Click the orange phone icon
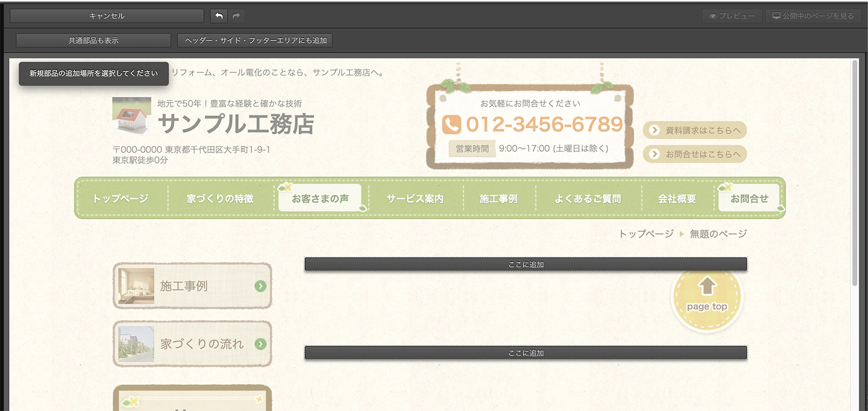868x411 pixels. pyautogui.click(x=451, y=124)
